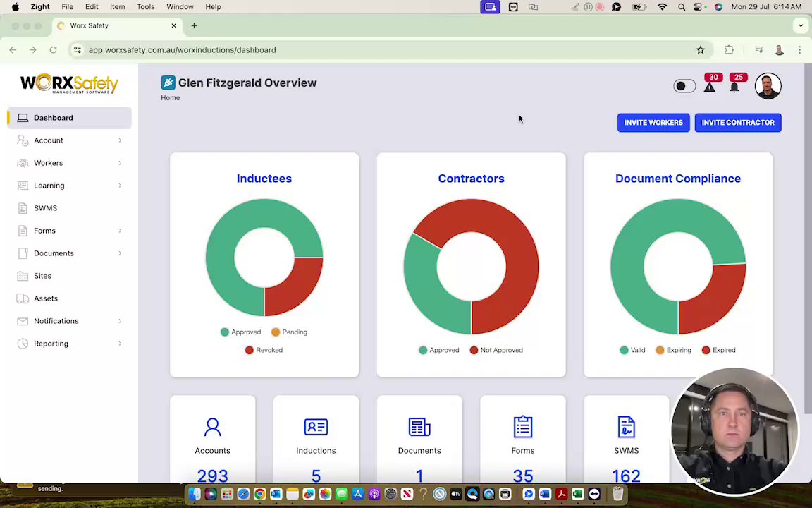
Task: Open the Window menu
Action: [180, 7]
